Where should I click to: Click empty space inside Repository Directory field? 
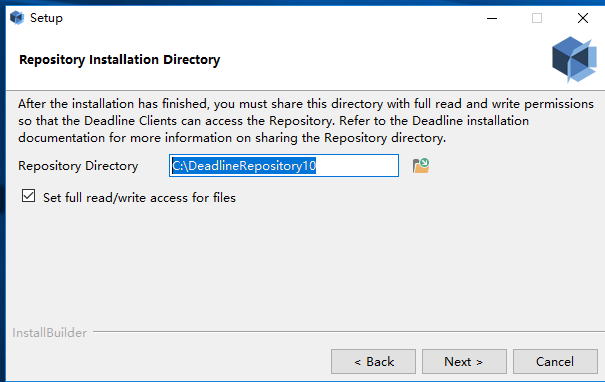[x=357, y=166]
